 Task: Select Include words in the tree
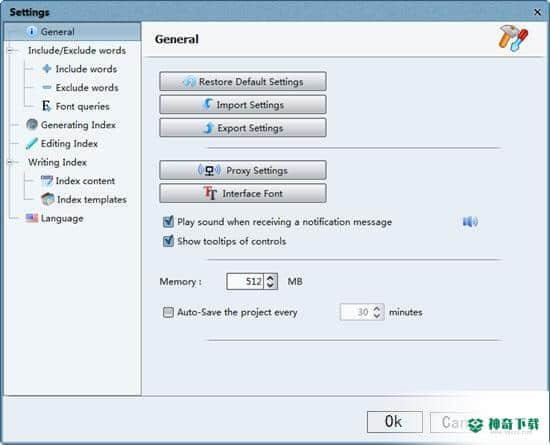click(86, 69)
